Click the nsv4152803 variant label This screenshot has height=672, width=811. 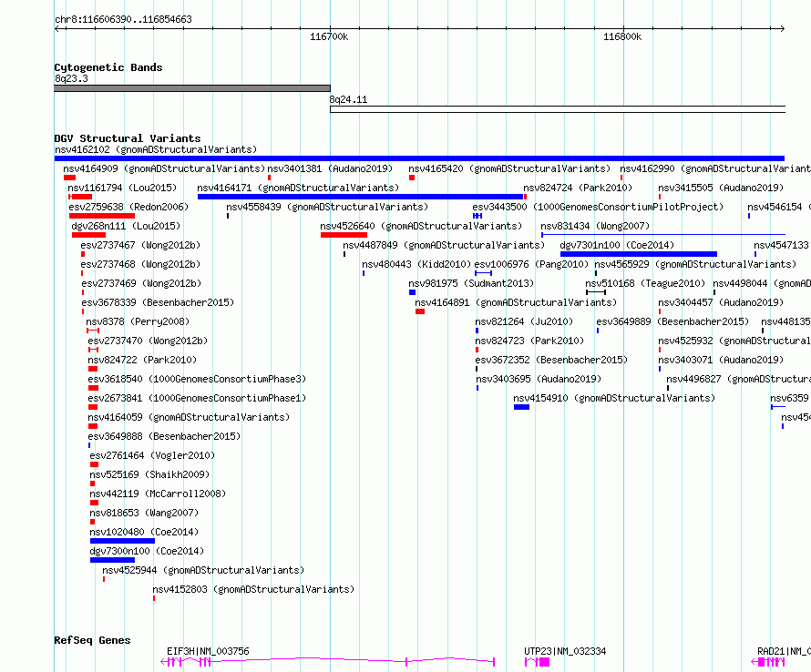[253, 589]
